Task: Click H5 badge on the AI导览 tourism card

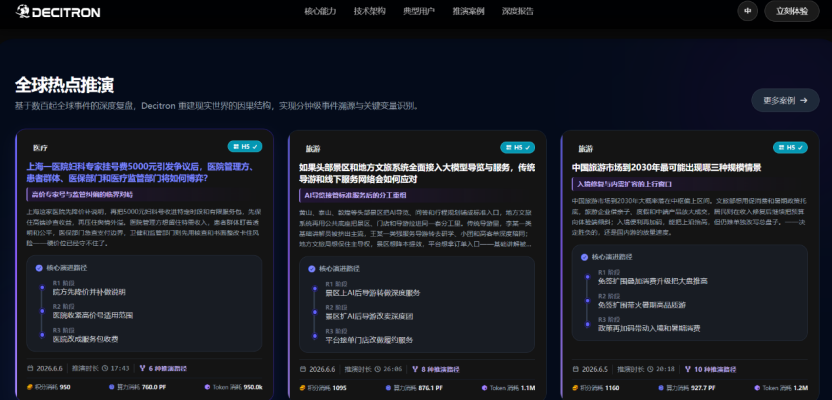Action: point(517,147)
